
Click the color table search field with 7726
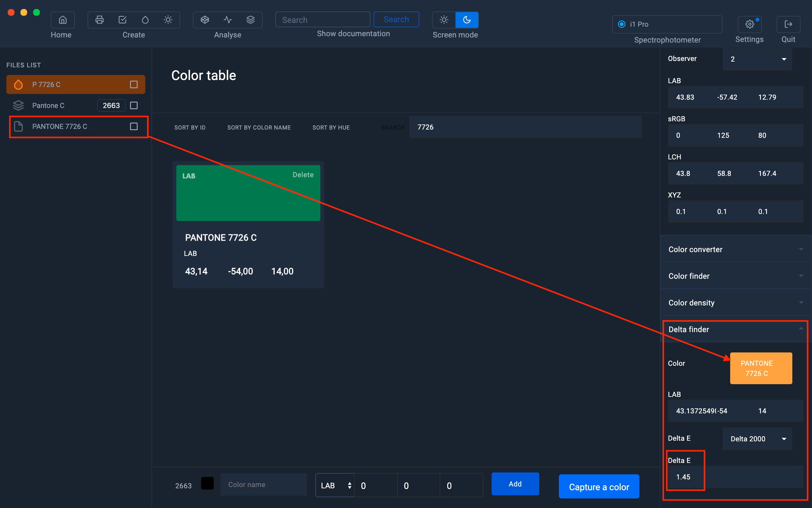[x=526, y=127]
